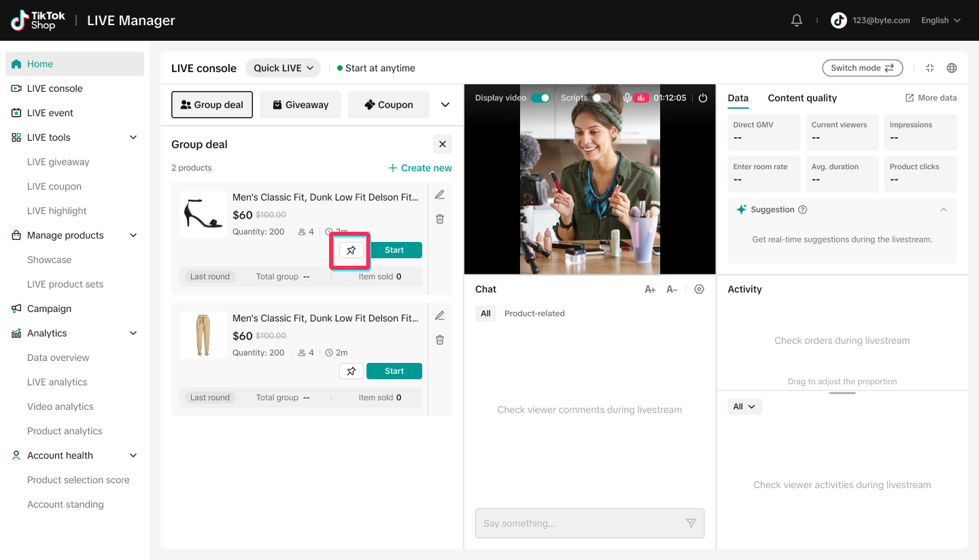This screenshot has height=560, width=979.
Task: Open the Quick LIVE dropdown
Action: 283,68
